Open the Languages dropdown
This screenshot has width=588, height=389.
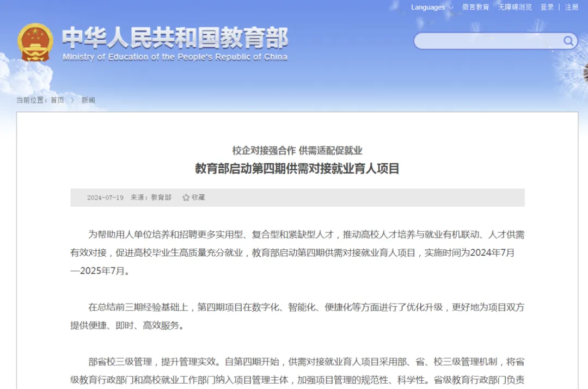(x=432, y=7)
